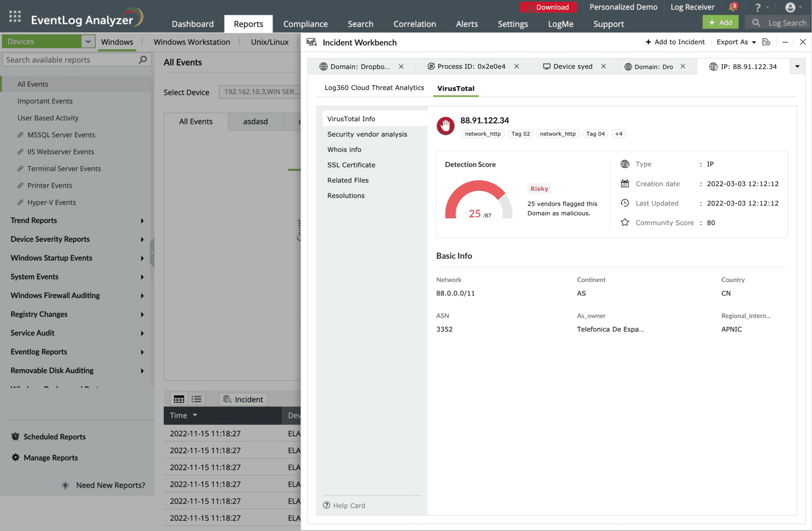
Task: Open the Compliance menu
Action: pos(305,24)
